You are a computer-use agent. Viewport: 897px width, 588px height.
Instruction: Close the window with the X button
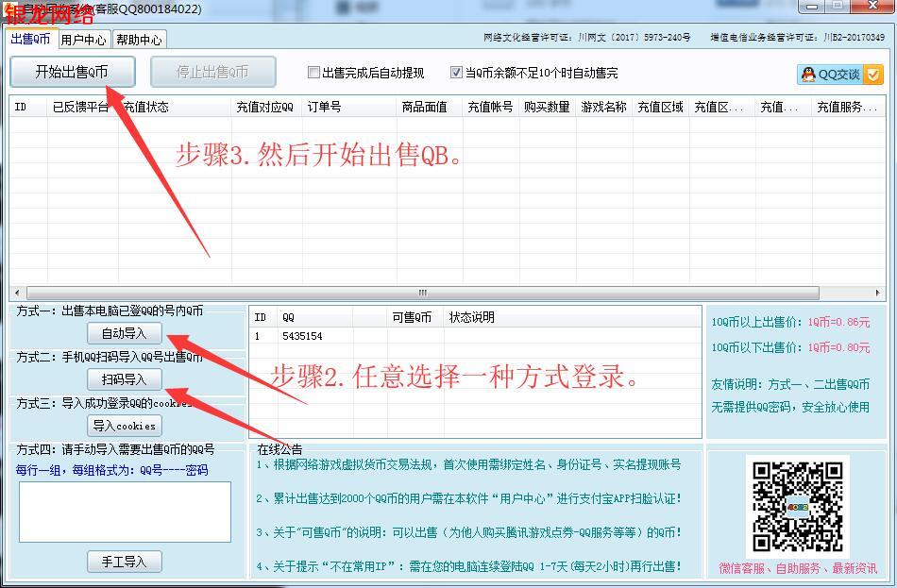pyautogui.click(x=873, y=6)
